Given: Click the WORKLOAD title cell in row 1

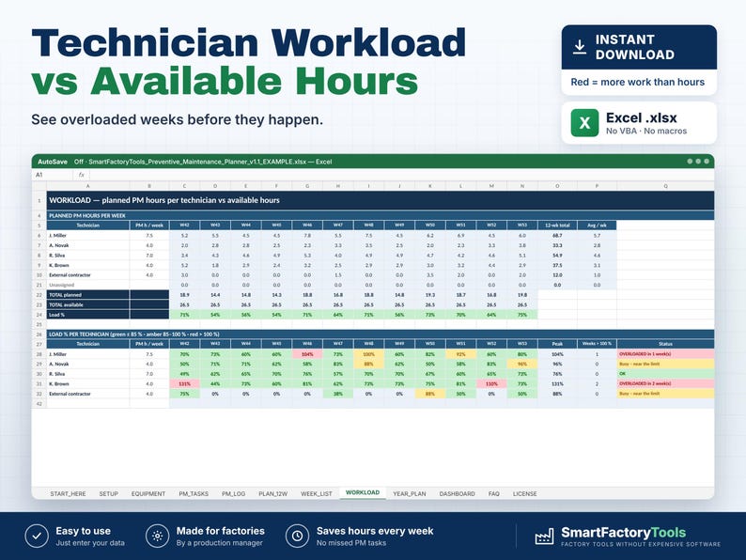Looking at the screenshot, I should coord(381,200).
